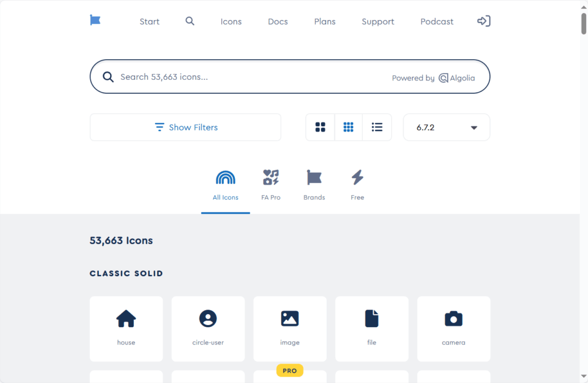Select the circle-user icon card
The height and width of the screenshot is (383, 588).
tap(208, 329)
